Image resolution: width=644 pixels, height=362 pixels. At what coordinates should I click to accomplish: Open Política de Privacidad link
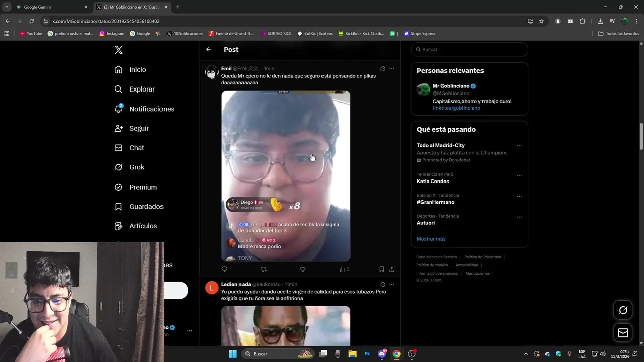click(x=482, y=257)
